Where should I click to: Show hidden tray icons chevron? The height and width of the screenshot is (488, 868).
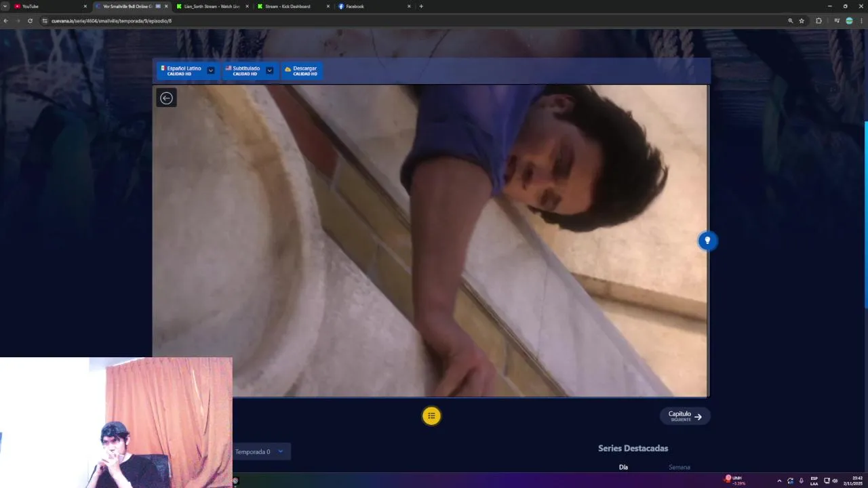click(778, 481)
